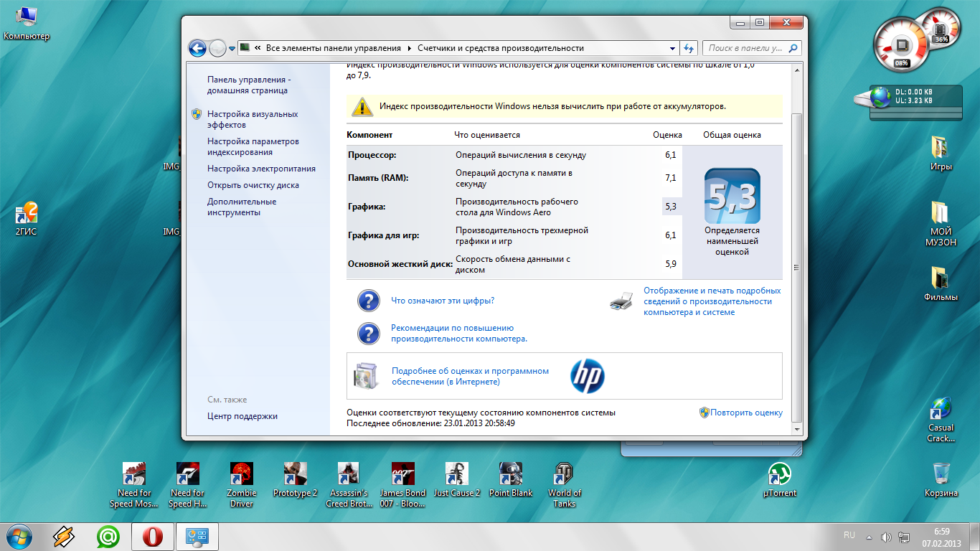Click the back navigation arrow button
This screenshot has height=551, width=980.
(197, 48)
